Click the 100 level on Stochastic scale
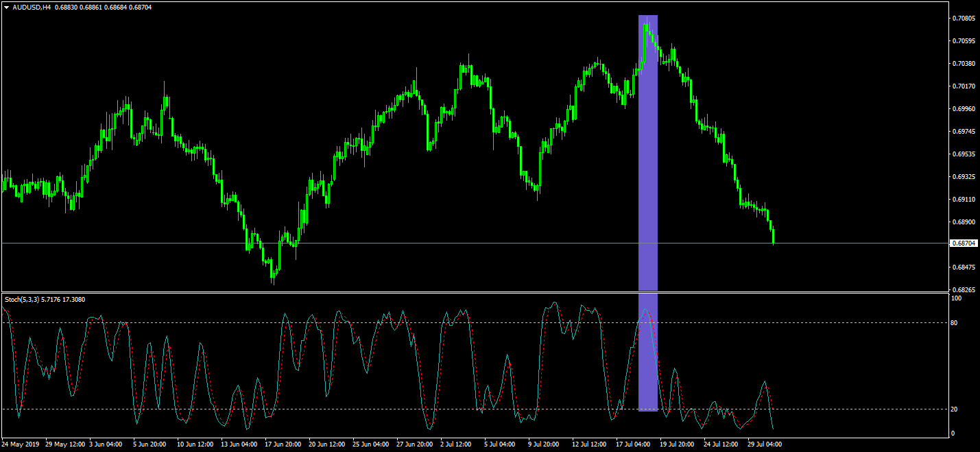Screen dimensions: 980x452 coord(955,298)
